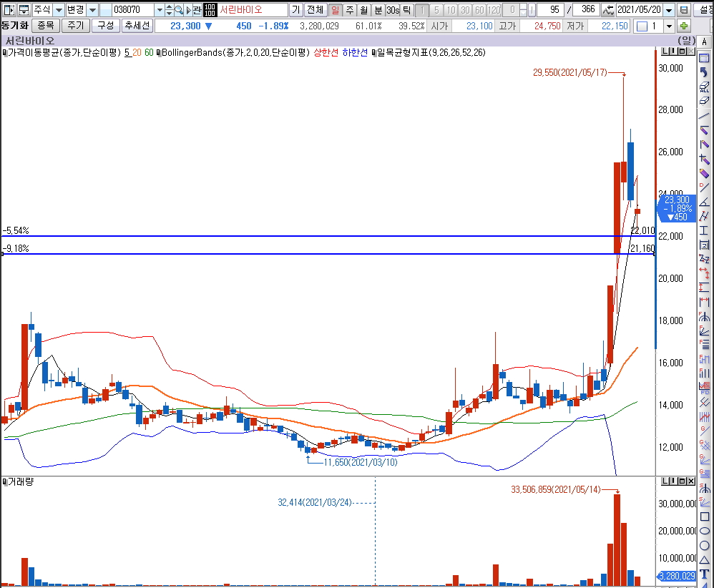Select the 전체 button
Viewport: 714px width, 588px height.
315,9
